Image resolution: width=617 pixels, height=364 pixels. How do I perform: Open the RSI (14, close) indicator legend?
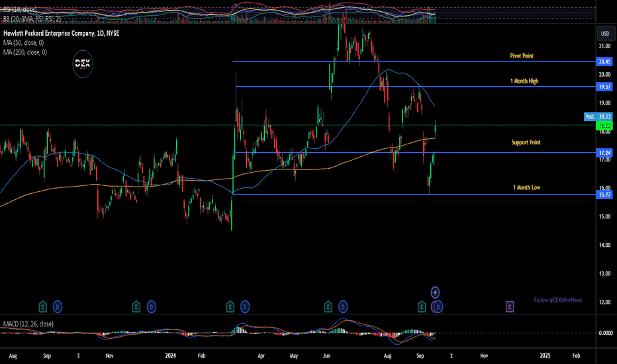point(20,9)
